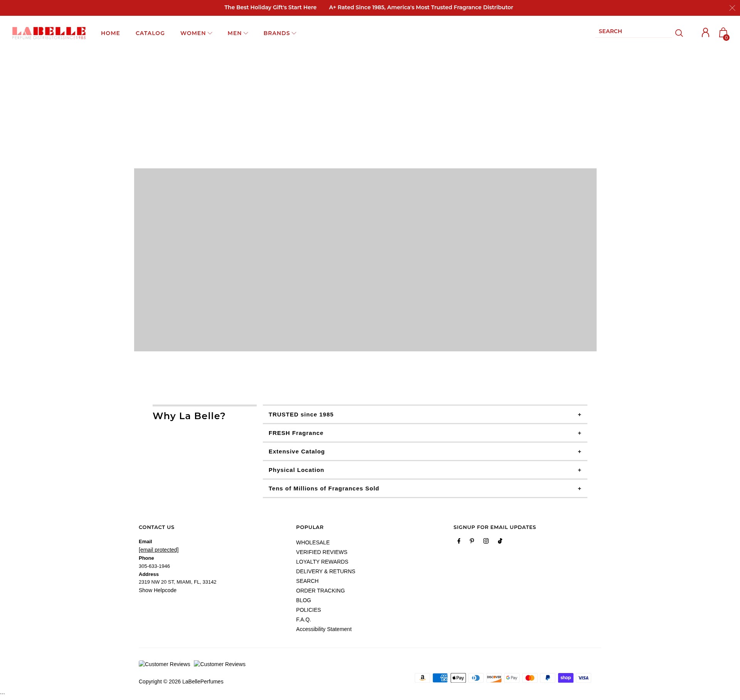Viewport: 740px width, 700px height.
Task: Open the user account icon
Action: [x=705, y=33]
